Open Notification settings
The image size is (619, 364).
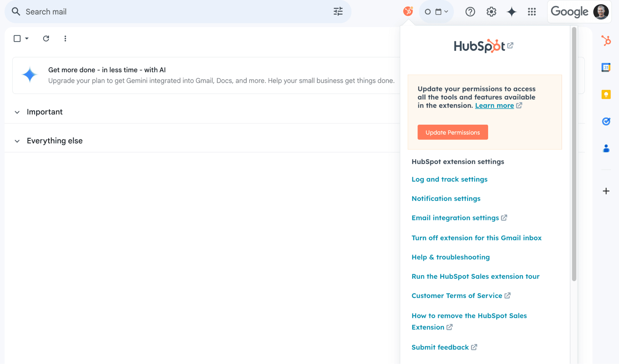coord(446,199)
